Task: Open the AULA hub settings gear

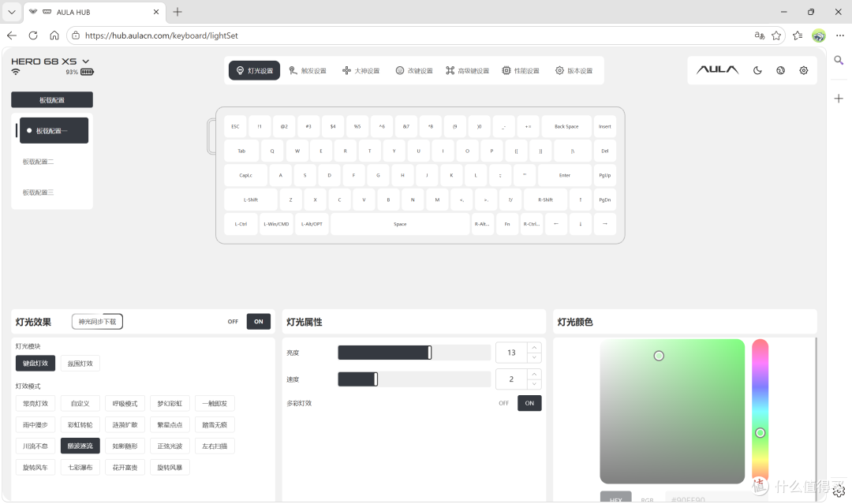Action: pos(804,71)
